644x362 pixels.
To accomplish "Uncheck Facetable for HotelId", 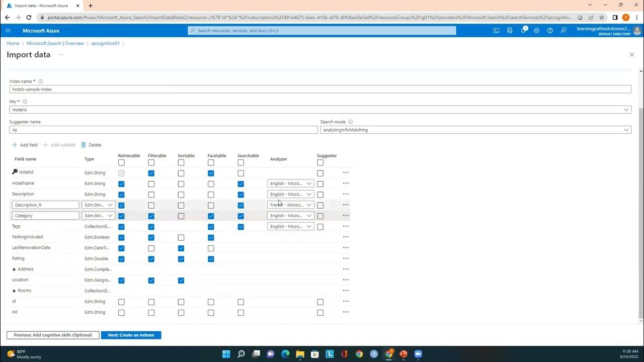I will point(211,173).
